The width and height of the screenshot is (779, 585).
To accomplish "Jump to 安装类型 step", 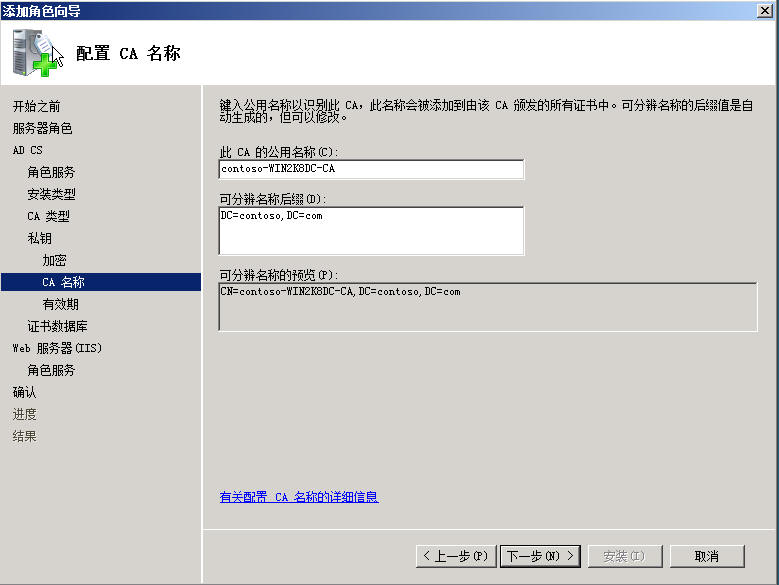I will 51,194.
